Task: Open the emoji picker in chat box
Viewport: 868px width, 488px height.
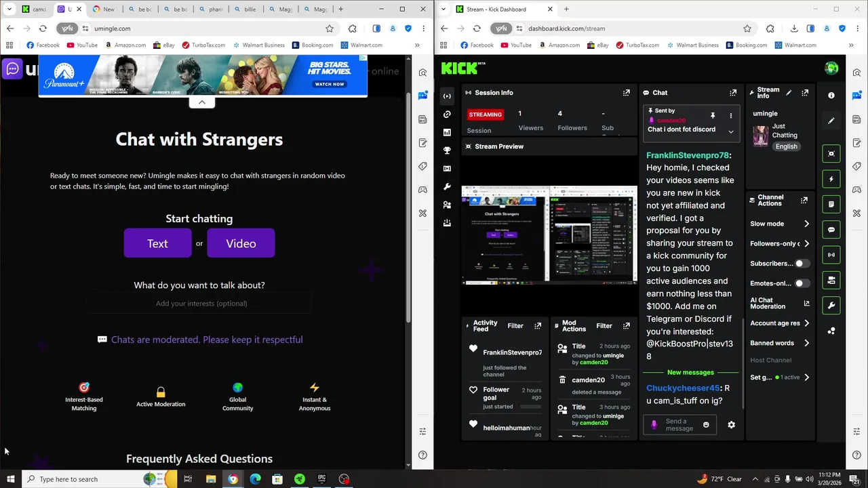Action: [x=706, y=425]
